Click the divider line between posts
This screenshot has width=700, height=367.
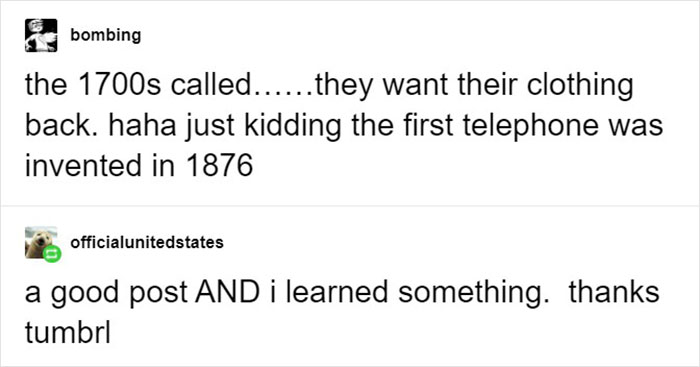point(350,206)
